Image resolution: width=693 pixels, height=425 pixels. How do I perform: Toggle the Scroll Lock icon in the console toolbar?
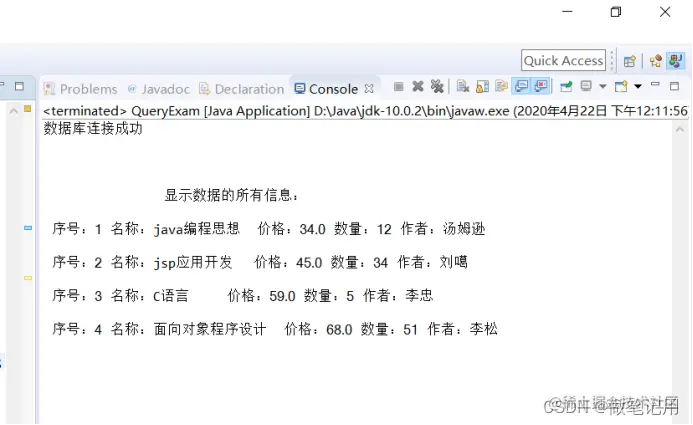click(x=482, y=86)
